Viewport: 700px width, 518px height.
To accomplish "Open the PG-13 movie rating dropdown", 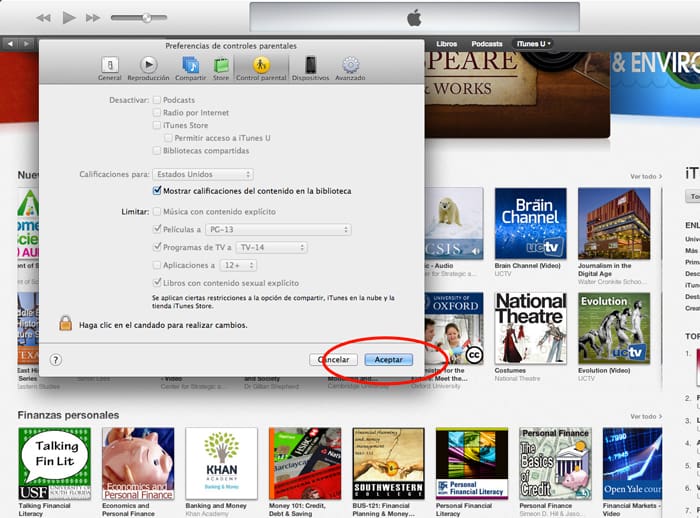I will point(278,230).
